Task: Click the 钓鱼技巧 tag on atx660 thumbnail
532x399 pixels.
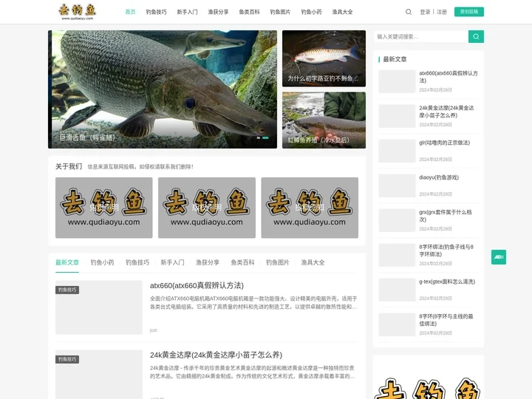Action: click(x=67, y=290)
